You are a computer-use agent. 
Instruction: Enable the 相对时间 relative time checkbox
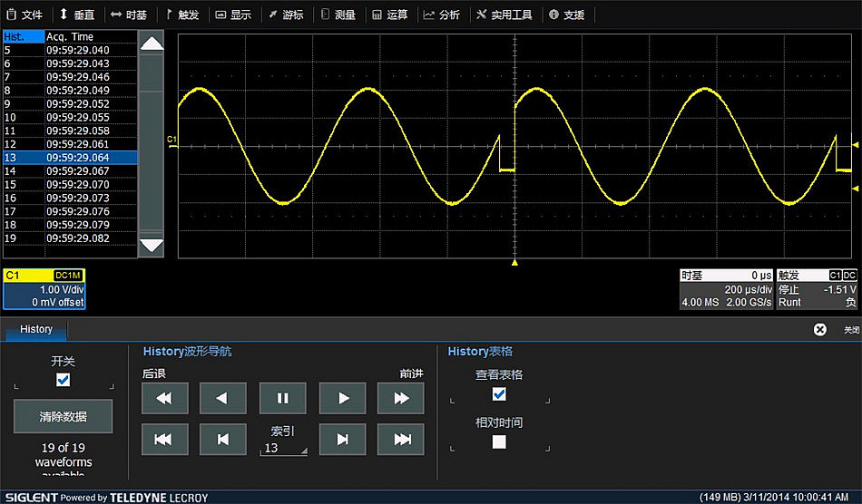(498, 441)
